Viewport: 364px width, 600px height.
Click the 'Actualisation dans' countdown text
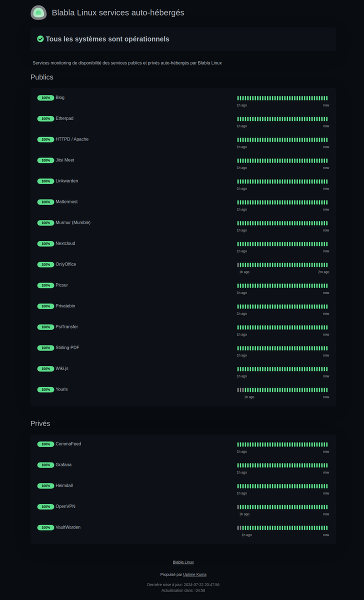[x=183, y=590]
